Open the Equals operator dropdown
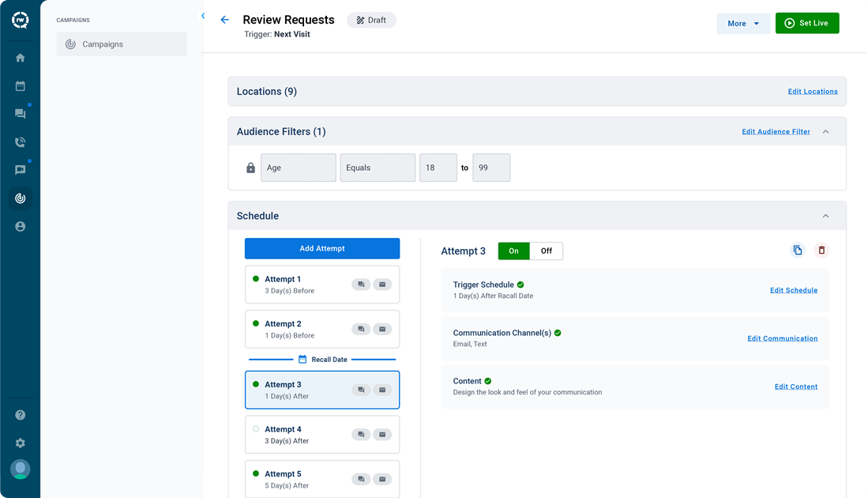Screen dimensions: 868x498 378,168
